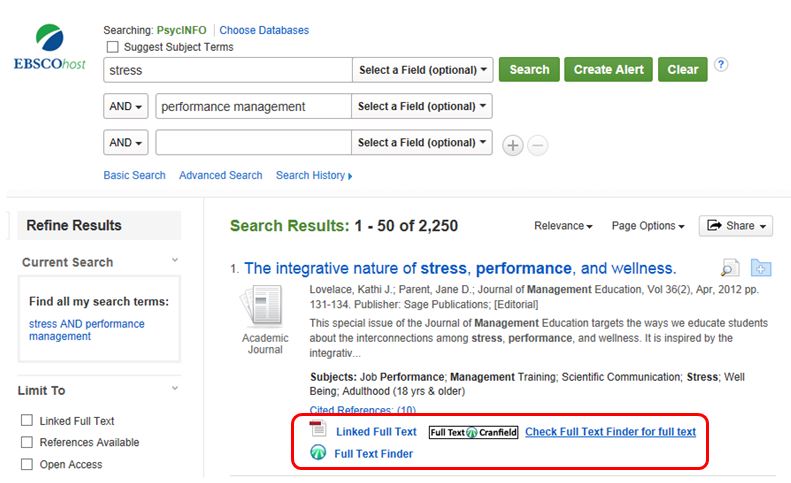
Task: Expand the first AND operator dropdown
Action: (x=126, y=106)
